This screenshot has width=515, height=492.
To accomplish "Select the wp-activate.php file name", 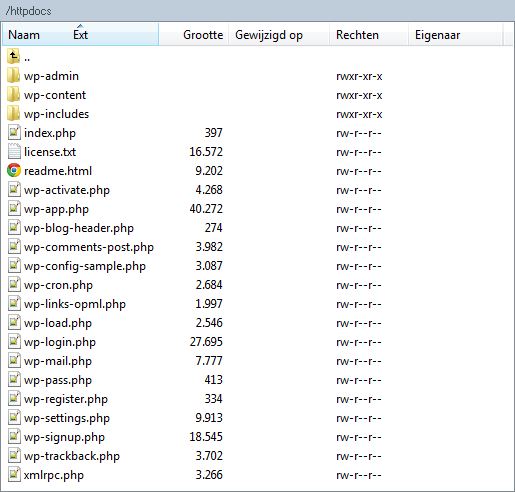I will click(x=67, y=190).
